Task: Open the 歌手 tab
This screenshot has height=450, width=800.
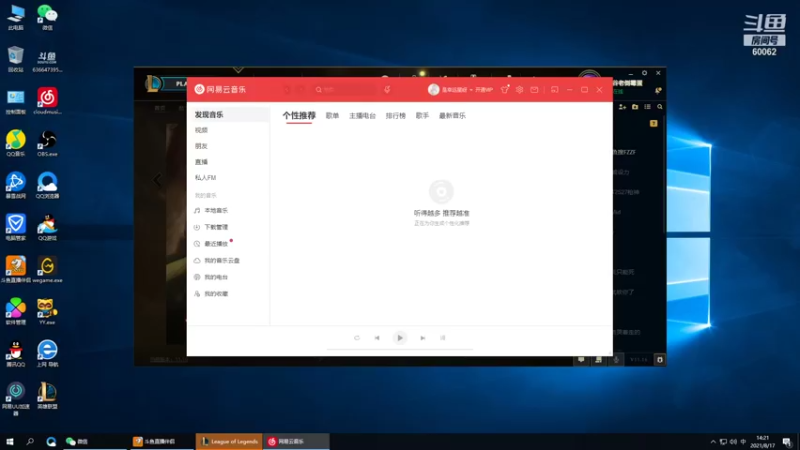Action: [x=422, y=116]
